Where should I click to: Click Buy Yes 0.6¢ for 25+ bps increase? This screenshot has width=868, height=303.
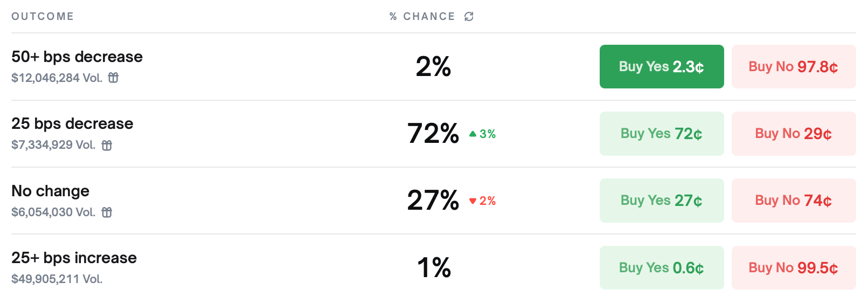tap(661, 268)
